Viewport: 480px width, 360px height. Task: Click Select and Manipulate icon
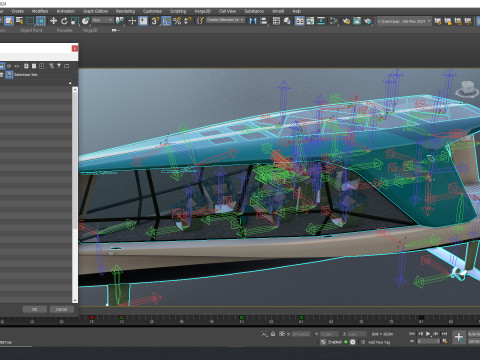tap(132, 21)
